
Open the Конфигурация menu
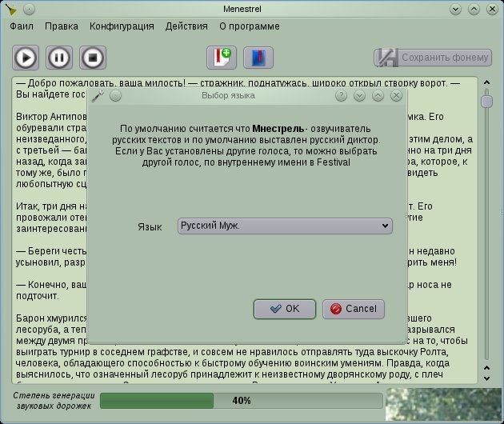point(122,26)
